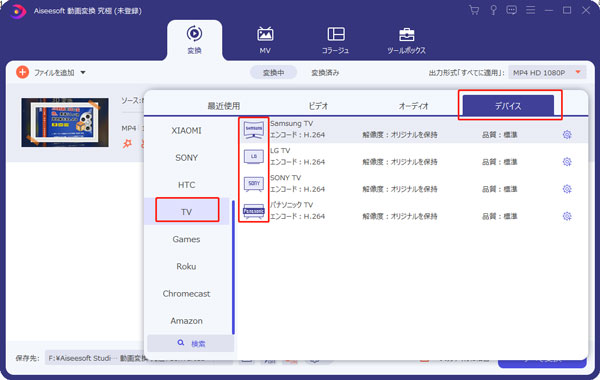Screen dimensions: 600x380
Task: Select the Samsung TV format name
Action: pos(292,124)
